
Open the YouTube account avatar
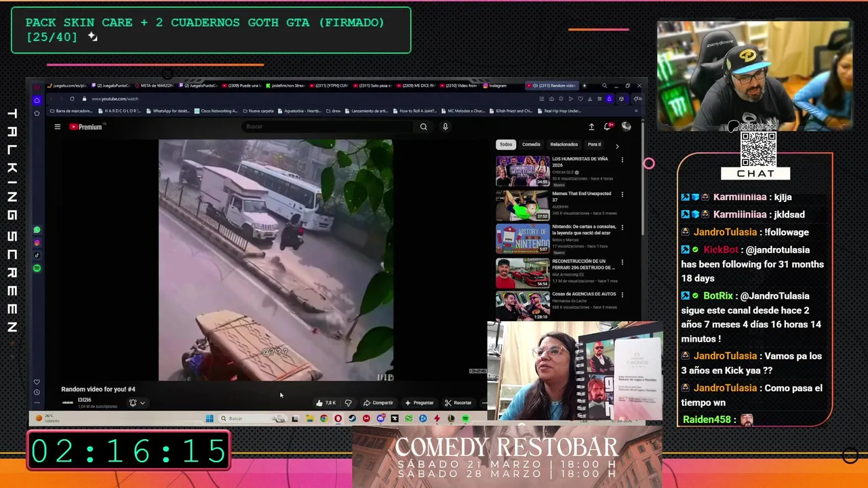pos(626,127)
